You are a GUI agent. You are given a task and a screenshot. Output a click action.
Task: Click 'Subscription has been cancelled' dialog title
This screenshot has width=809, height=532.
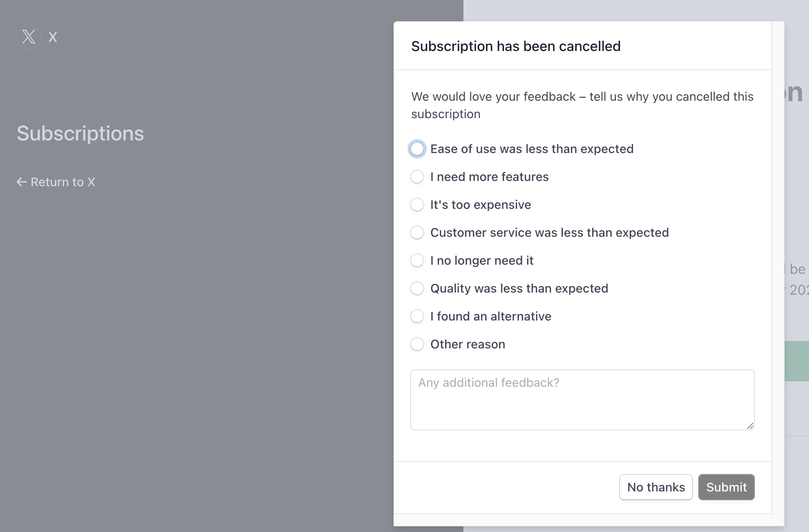click(516, 46)
